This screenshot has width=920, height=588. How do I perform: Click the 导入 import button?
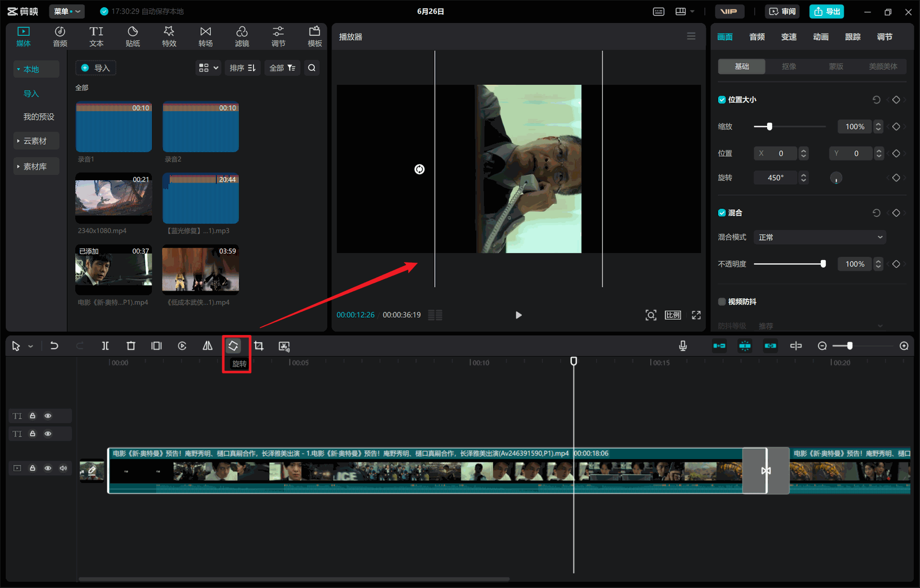[96, 68]
